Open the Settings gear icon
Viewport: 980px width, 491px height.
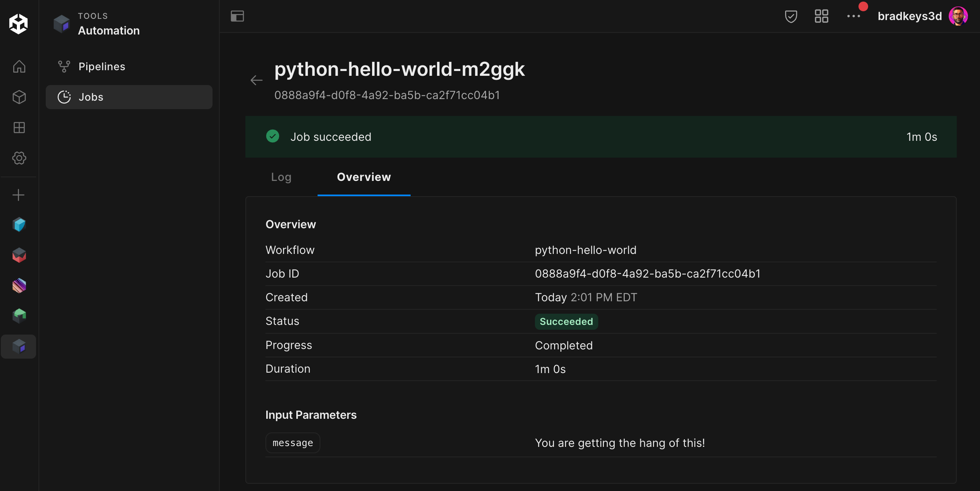[x=19, y=158]
